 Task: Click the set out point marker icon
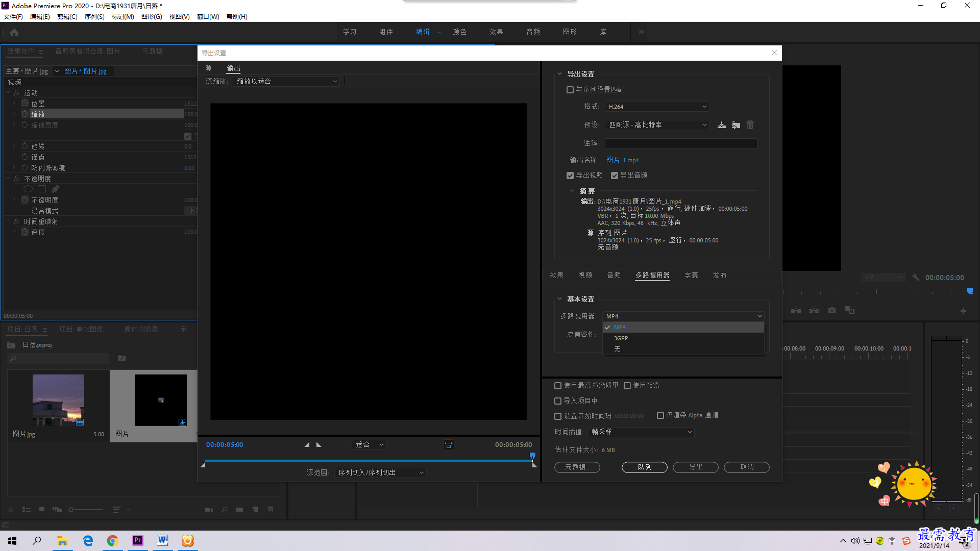tap(318, 445)
